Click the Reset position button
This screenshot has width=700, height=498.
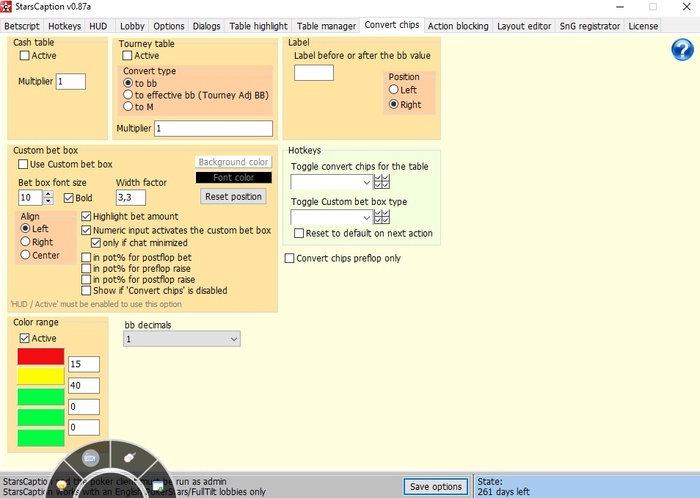coord(233,196)
